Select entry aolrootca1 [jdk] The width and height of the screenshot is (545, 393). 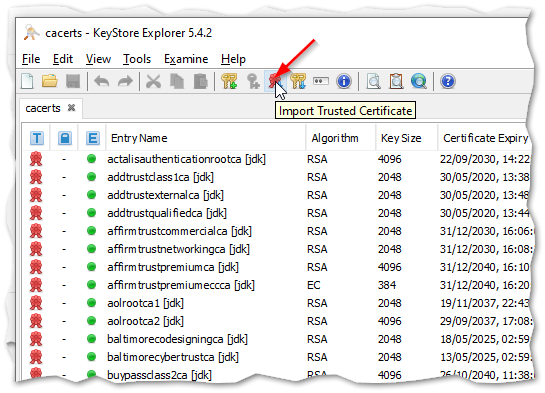click(145, 303)
